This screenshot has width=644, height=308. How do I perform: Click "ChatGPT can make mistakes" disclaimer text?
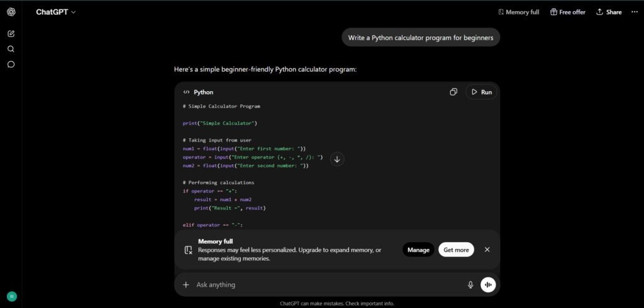[337, 304]
